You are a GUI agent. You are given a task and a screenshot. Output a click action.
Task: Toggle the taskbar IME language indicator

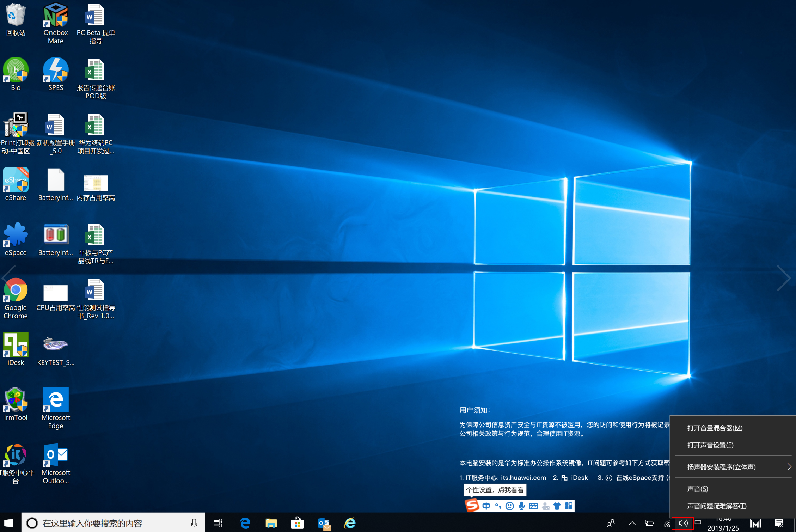698,523
